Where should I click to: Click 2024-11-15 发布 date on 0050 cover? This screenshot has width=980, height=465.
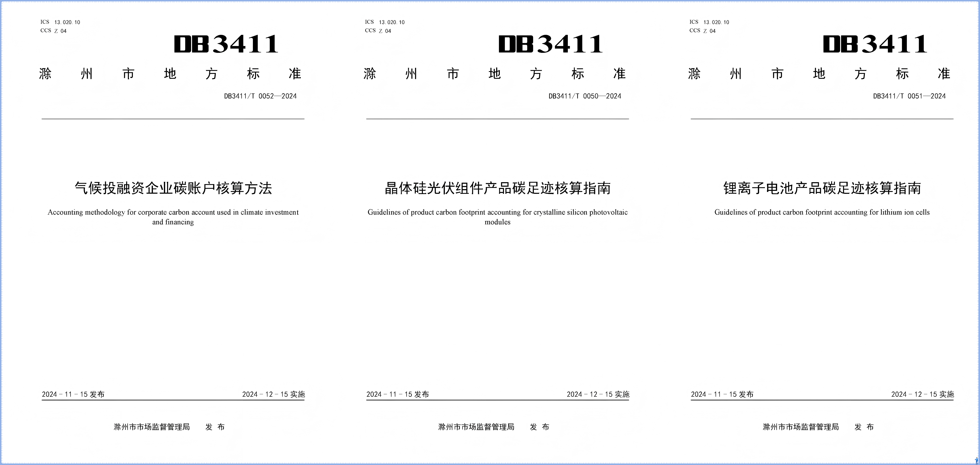pos(398,394)
